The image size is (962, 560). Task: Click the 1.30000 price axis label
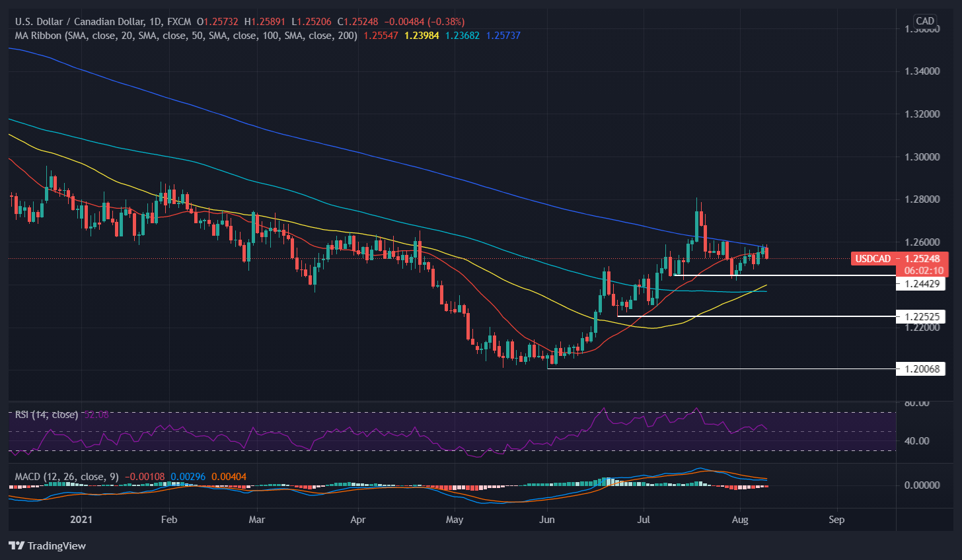(922, 157)
